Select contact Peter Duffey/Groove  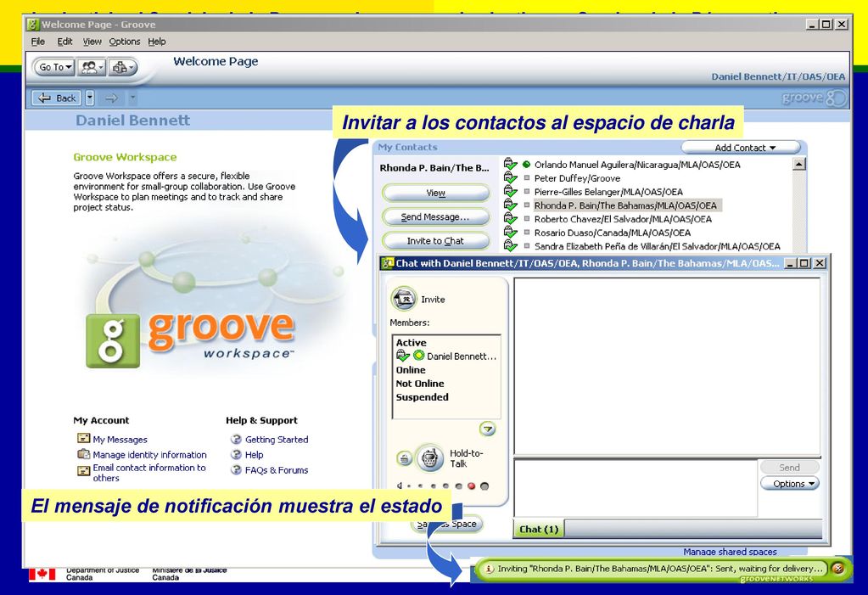click(x=577, y=178)
